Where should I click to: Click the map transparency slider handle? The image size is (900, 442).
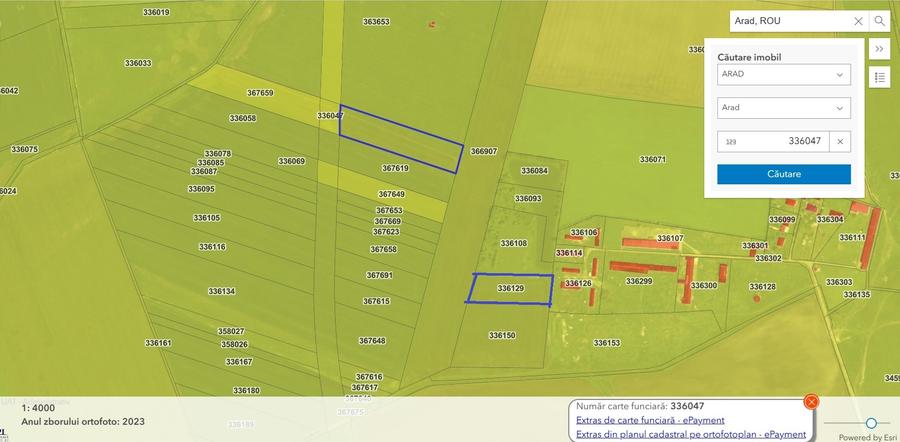tap(871, 423)
